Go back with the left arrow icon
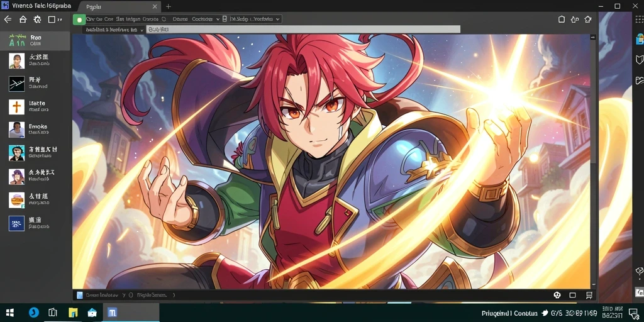644x322 pixels. (x=8, y=19)
